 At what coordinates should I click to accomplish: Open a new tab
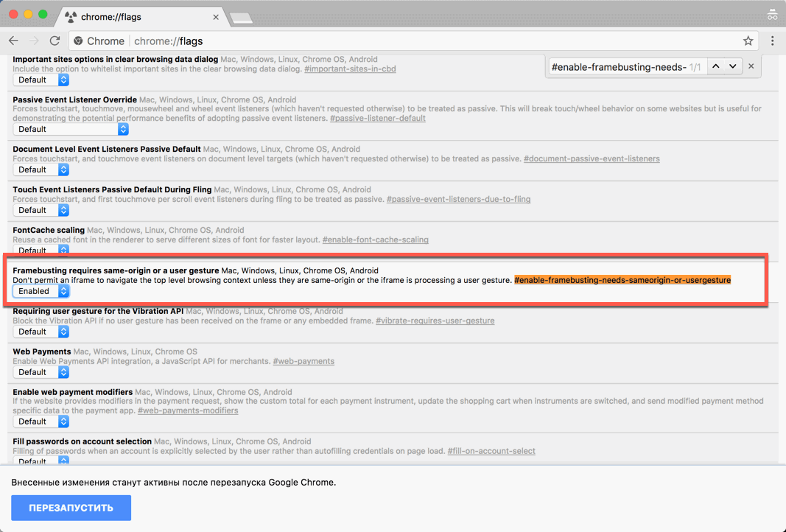(x=242, y=18)
